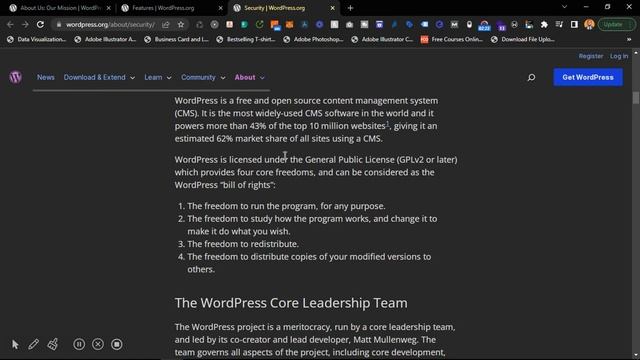
Task: Open the Data Visualization bookmark
Action: 37,39
